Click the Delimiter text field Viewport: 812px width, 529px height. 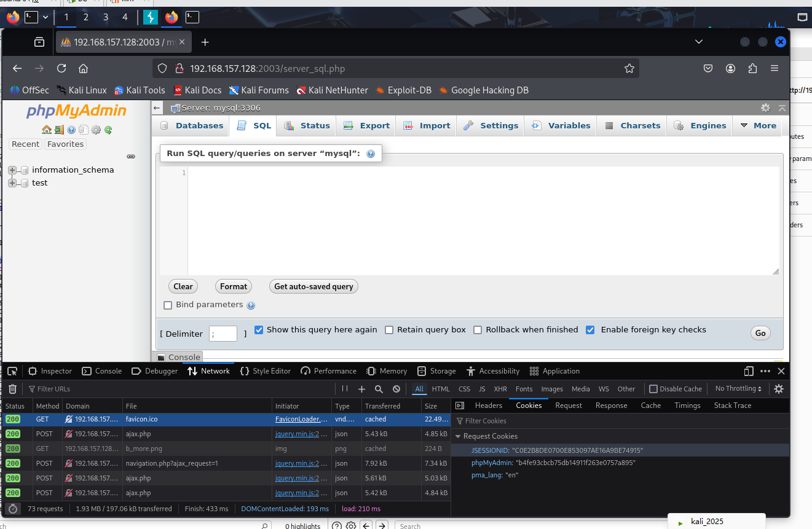(x=223, y=334)
